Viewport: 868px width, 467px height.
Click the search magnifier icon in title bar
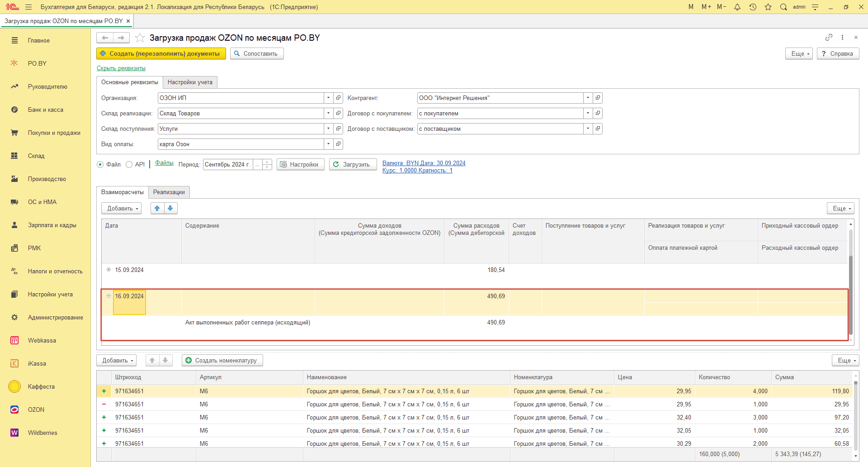point(783,7)
